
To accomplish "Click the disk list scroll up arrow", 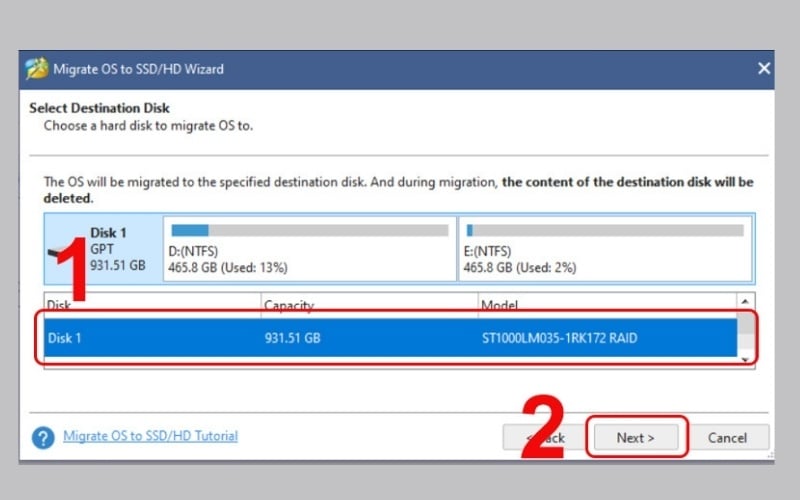I will click(x=745, y=302).
